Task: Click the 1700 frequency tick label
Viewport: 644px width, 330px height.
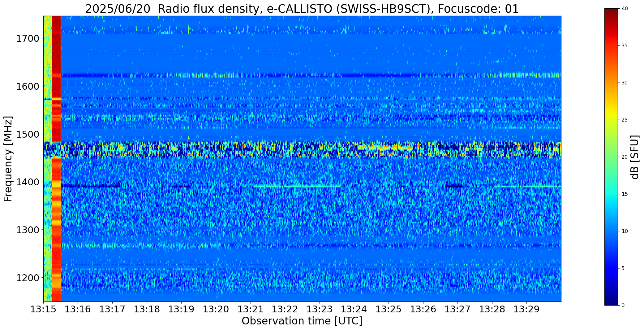Action: click(28, 39)
